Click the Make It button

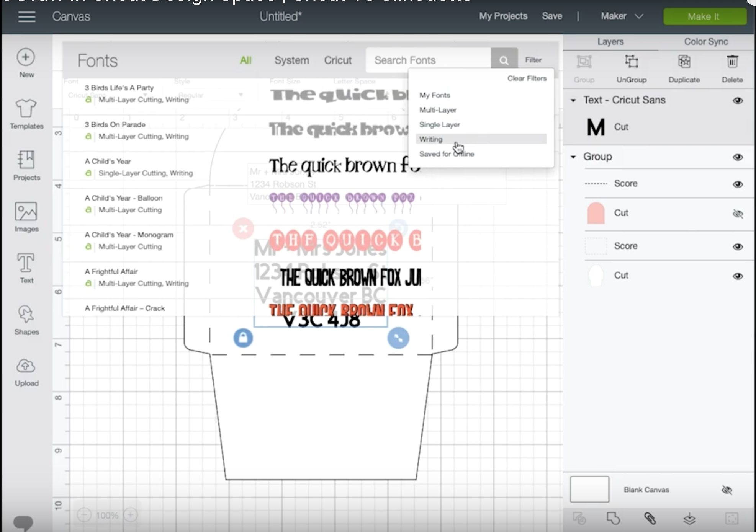pos(705,16)
